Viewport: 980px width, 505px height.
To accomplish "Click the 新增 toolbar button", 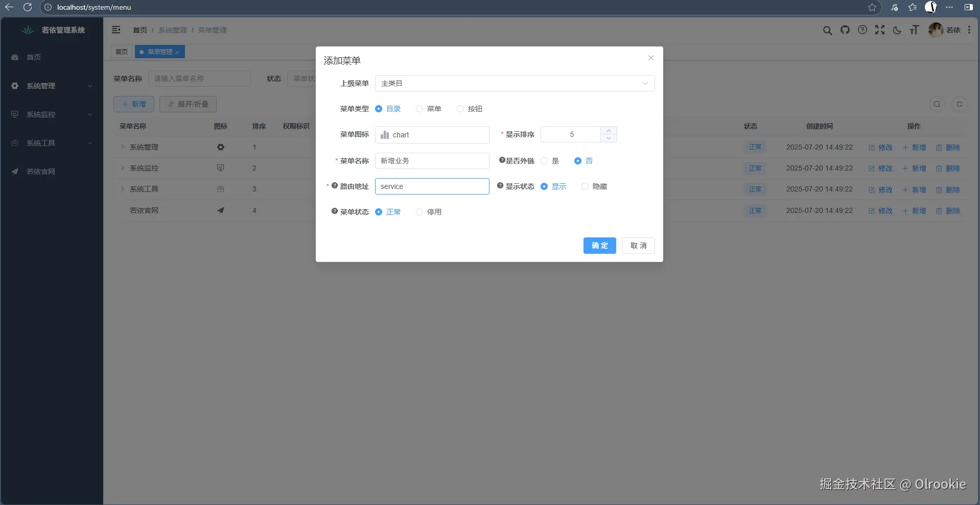I will pos(134,104).
